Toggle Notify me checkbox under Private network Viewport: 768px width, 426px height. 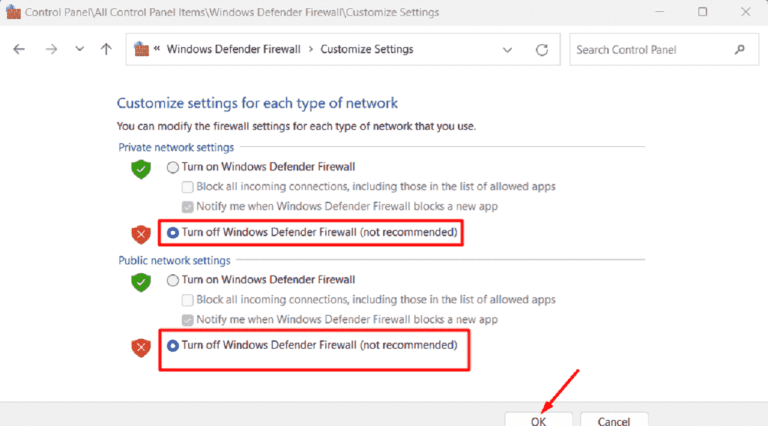pos(187,207)
